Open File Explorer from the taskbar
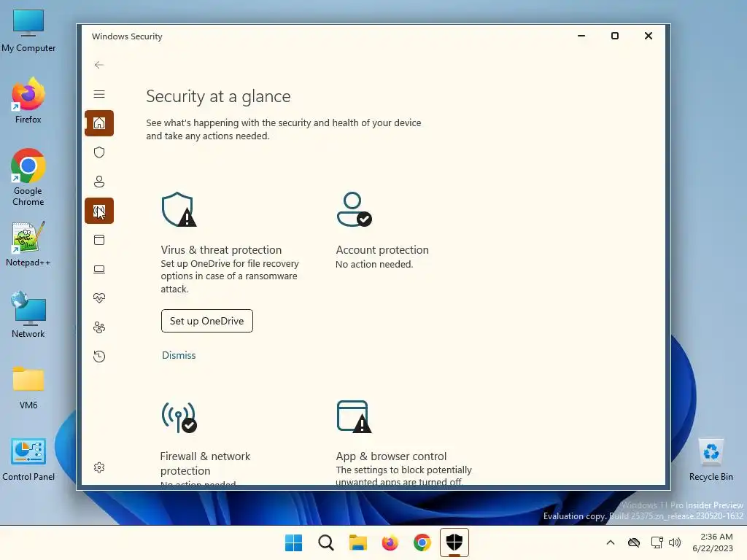This screenshot has width=747, height=560. pos(357,542)
